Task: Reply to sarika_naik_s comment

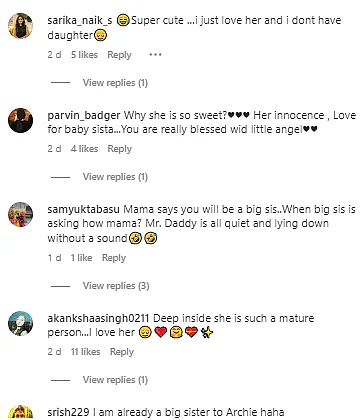Action: [x=119, y=55]
